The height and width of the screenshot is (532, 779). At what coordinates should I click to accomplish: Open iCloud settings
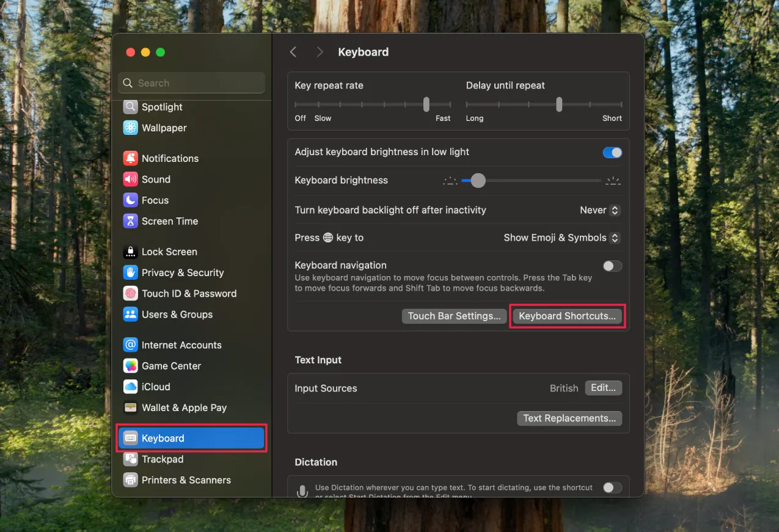pyautogui.click(x=191, y=387)
